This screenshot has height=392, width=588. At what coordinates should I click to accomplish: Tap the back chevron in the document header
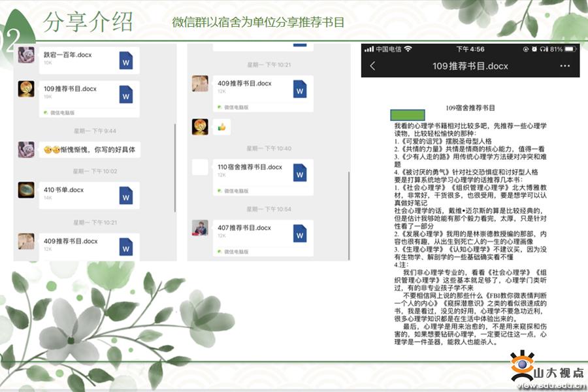(373, 66)
